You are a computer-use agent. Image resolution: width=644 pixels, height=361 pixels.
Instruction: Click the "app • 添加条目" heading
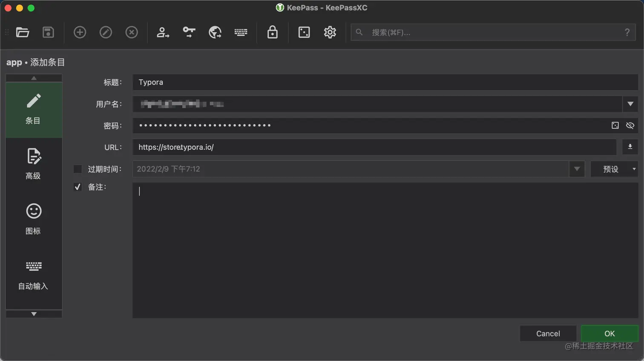point(35,62)
